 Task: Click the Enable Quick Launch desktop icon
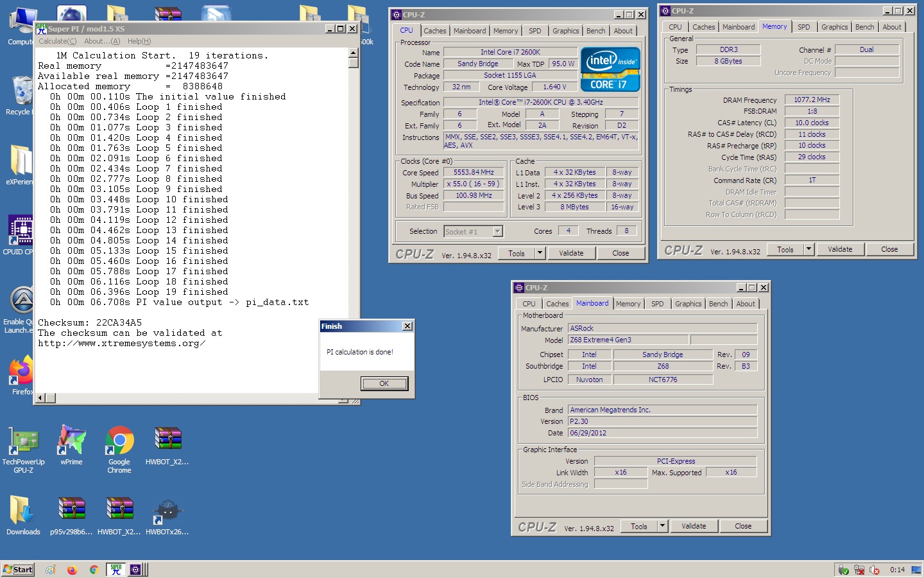(x=19, y=310)
